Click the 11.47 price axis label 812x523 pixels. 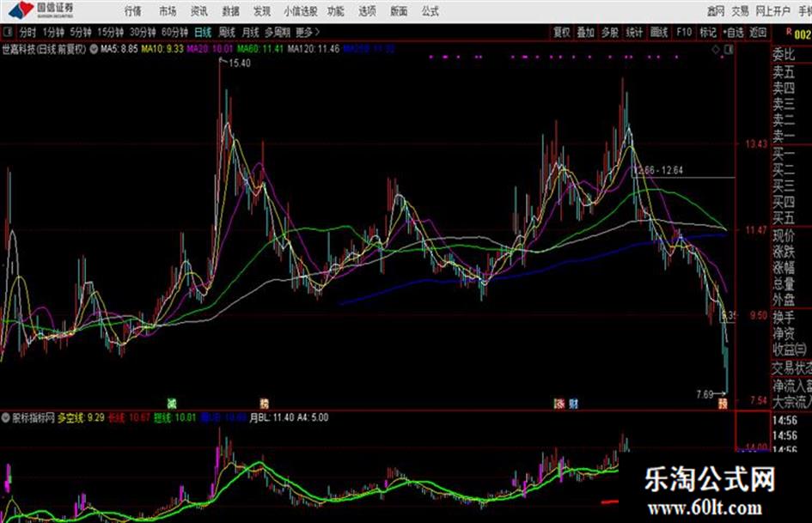click(757, 230)
